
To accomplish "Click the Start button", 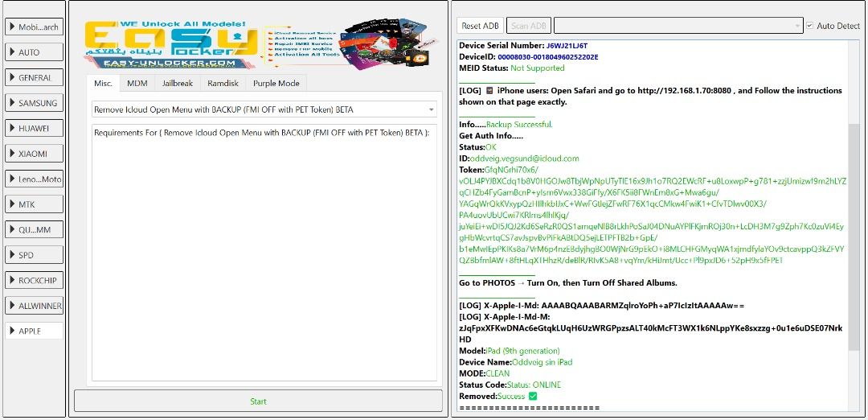I will point(258,401).
